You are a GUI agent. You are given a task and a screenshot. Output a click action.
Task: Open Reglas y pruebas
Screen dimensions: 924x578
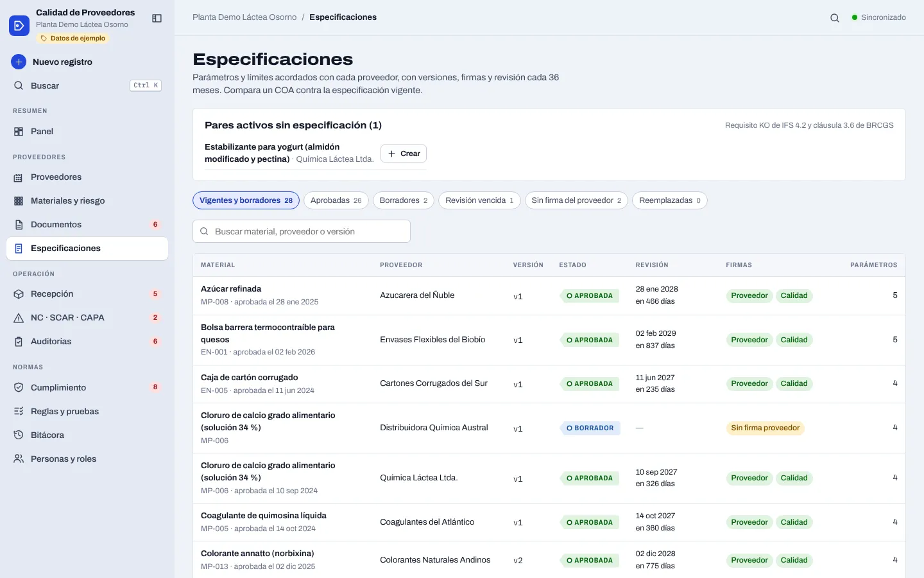pos(87,412)
